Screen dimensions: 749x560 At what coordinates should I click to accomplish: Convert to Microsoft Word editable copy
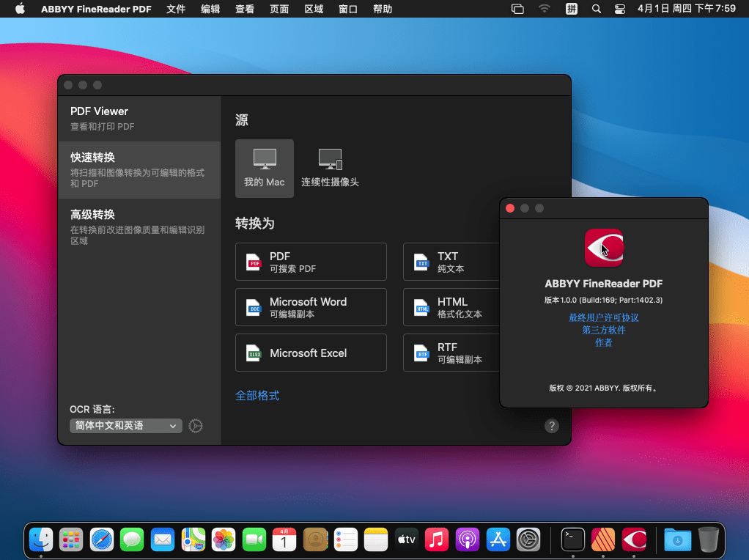click(x=311, y=307)
